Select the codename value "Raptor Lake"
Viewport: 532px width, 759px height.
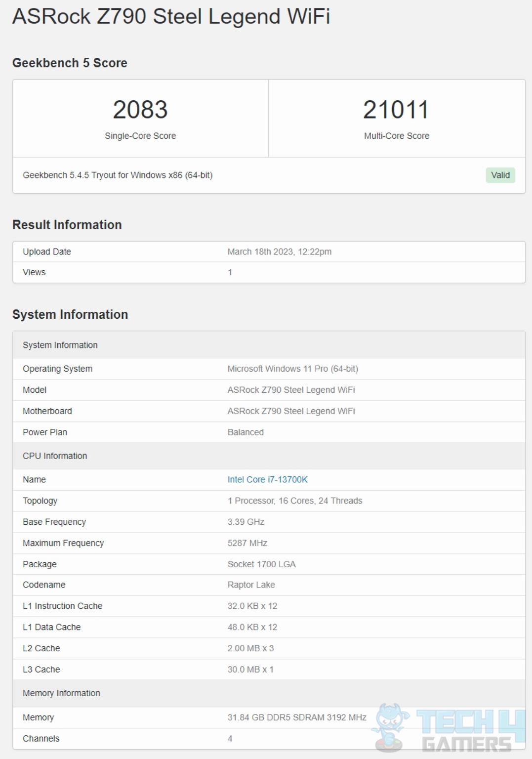(x=251, y=585)
